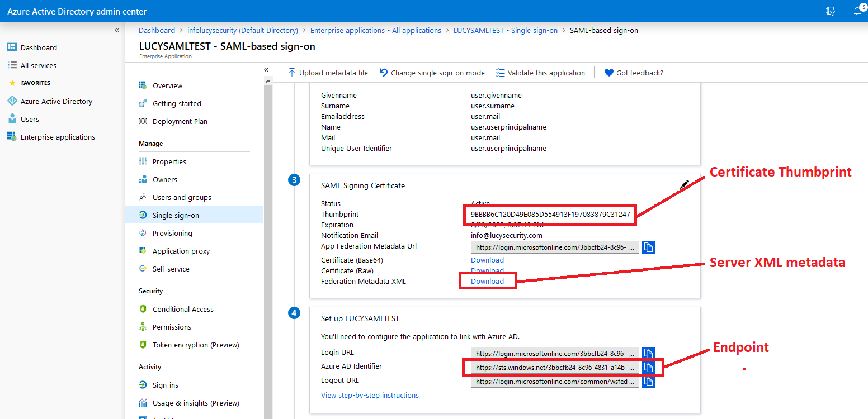Download the Certificate (Base64)
Screen dimensions: 868x419
[487, 260]
